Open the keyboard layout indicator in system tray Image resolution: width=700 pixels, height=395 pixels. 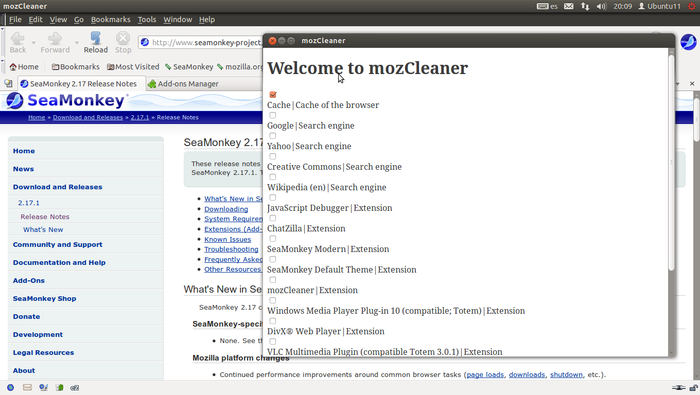click(547, 6)
